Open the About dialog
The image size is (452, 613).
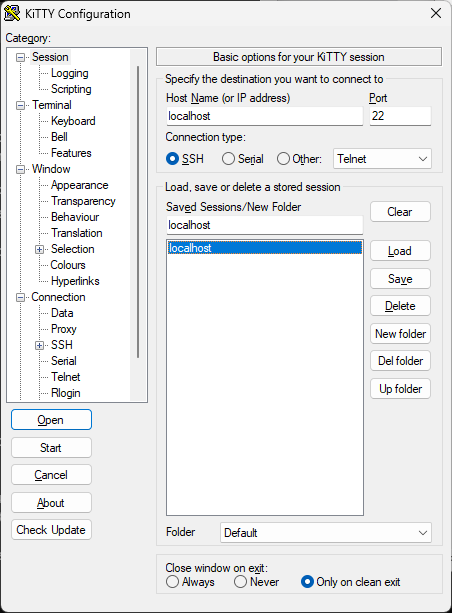pyautogui.click(x=51, y=503)
